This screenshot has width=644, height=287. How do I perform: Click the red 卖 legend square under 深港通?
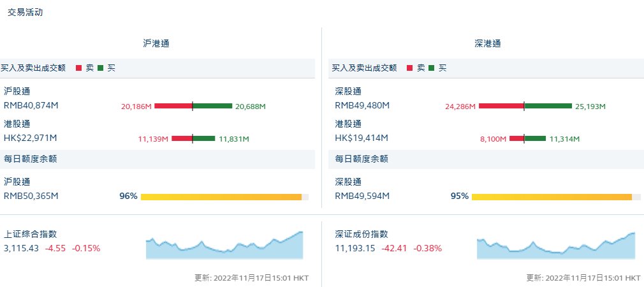click(x=409, y=68)
